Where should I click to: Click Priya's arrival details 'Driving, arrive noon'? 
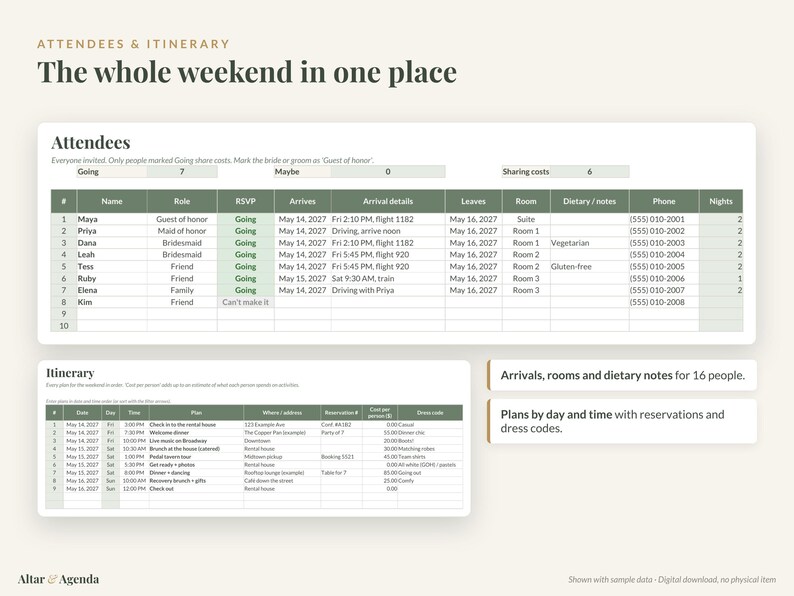pyautogui.click(x=388, y=231)
